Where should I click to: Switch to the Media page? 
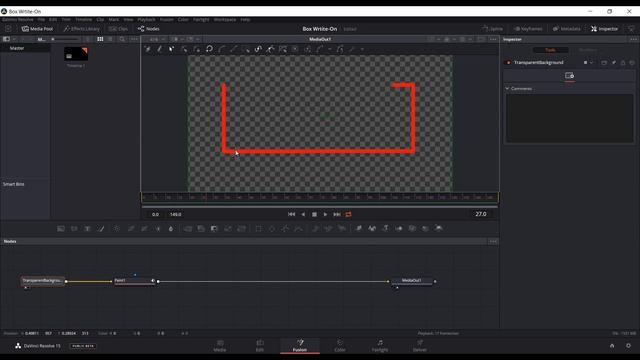tap(220, 345)
